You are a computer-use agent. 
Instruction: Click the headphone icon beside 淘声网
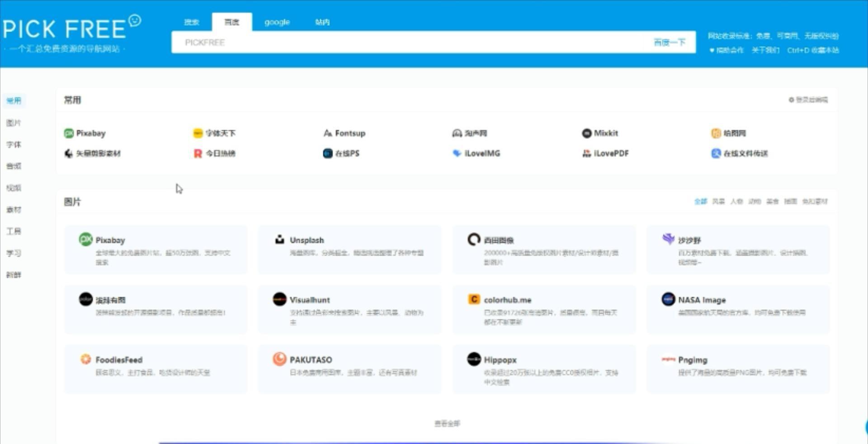coord(457,133)
